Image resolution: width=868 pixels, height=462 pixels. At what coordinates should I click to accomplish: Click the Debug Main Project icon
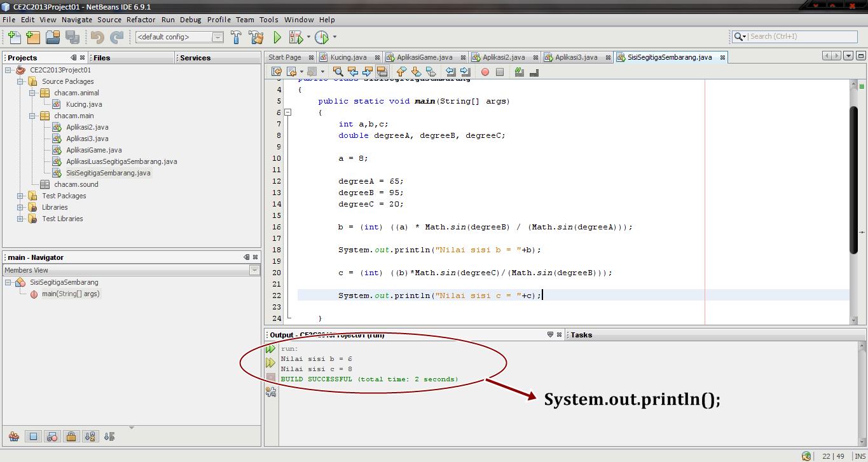[296, 37]
